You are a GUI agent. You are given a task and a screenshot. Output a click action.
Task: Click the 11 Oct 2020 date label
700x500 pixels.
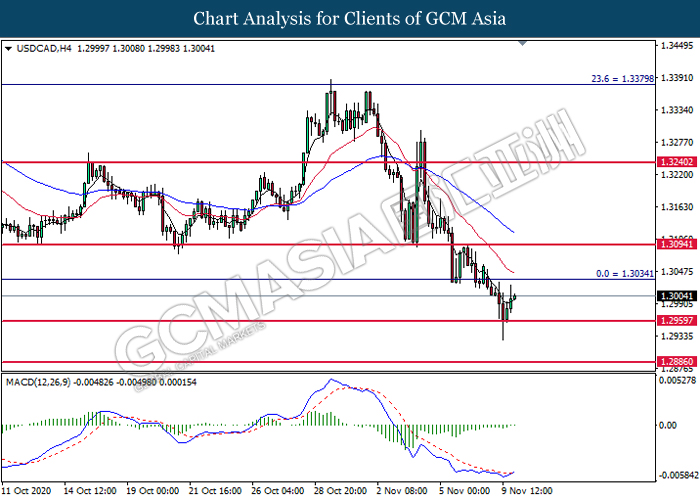[x=25, y=491]
